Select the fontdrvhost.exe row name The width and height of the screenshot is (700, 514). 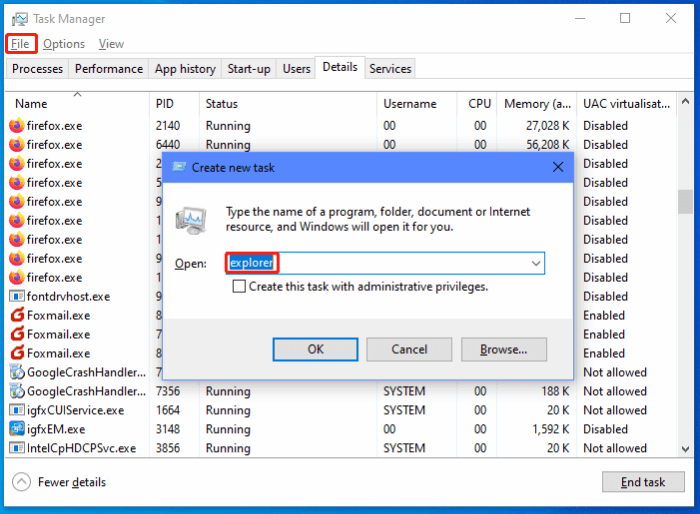(68, 296)
